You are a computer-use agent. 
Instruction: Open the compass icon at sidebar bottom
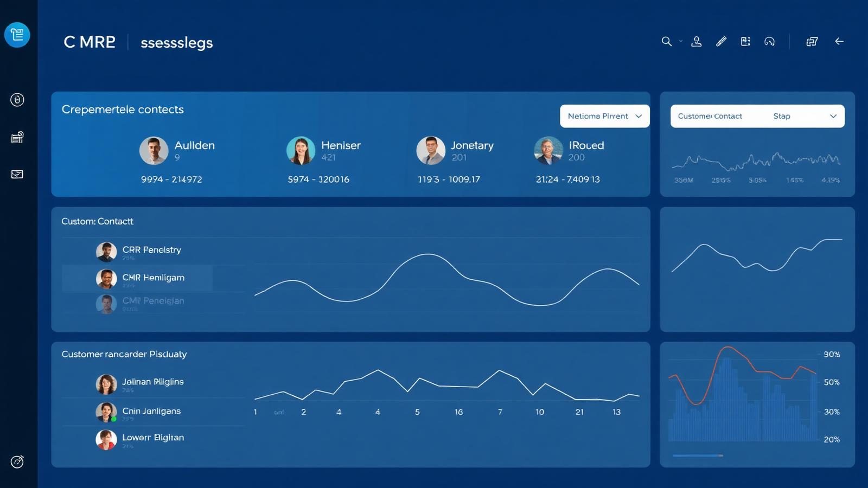(17, 461)
